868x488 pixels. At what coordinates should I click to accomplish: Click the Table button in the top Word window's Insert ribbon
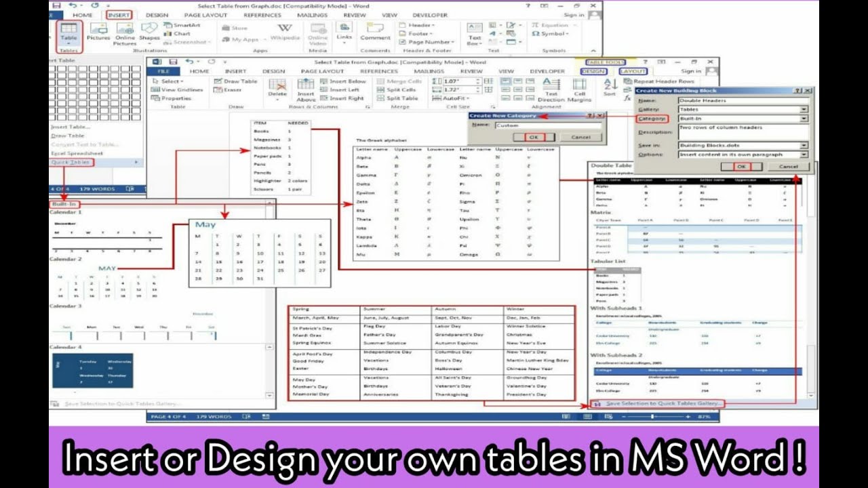click(68, 35)
